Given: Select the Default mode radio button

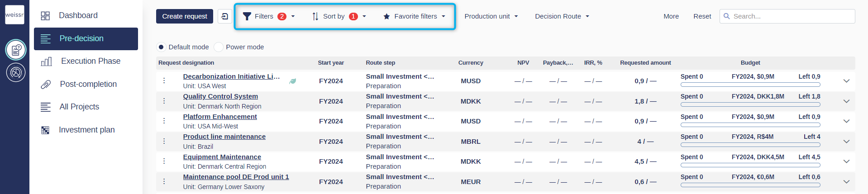Looking at the screenshot, I should (x=161, y=47).
